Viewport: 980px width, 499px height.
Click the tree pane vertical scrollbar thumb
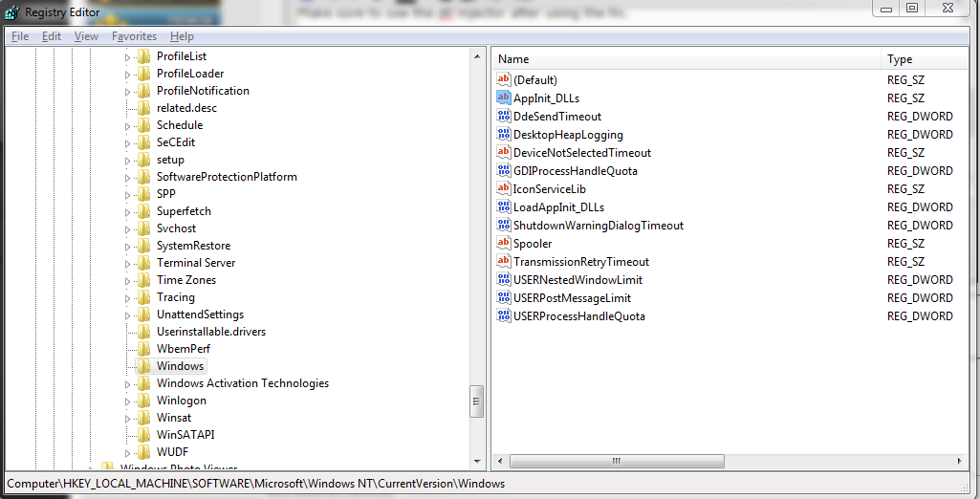pos(477,401)
